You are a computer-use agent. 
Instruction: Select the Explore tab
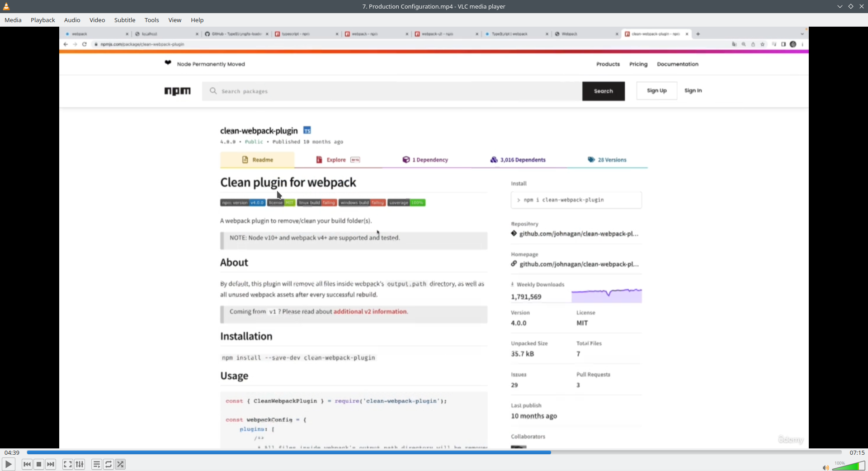[x=338, y=160]
